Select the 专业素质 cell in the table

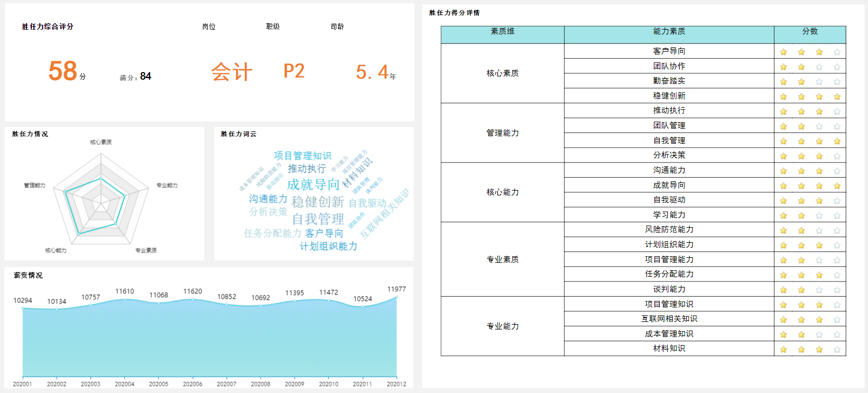pos(503,259)
